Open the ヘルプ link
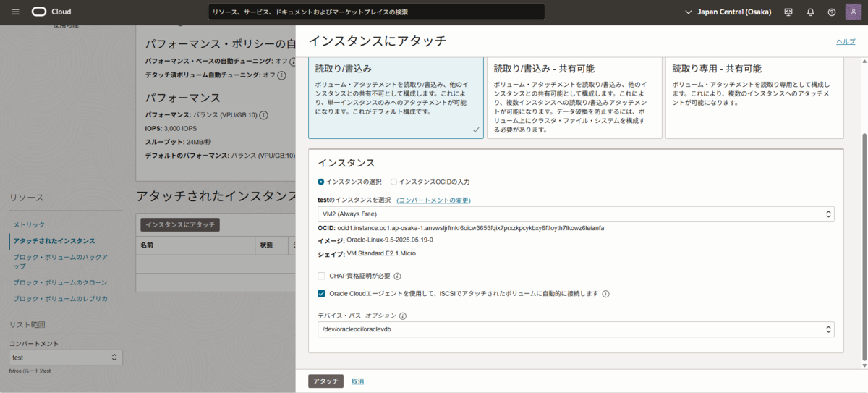The width and height of the screenshot is (868, 393). [846, 41]
